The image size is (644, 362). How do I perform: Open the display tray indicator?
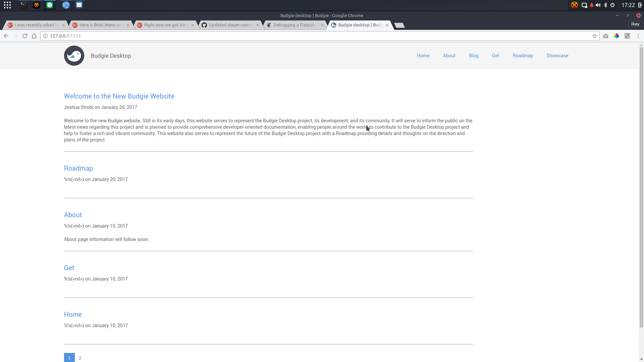pos(584,5)
